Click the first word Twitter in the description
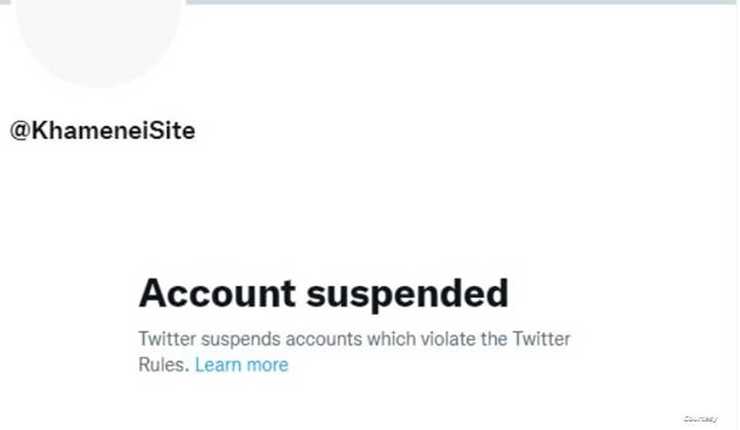 pos(167,339)
